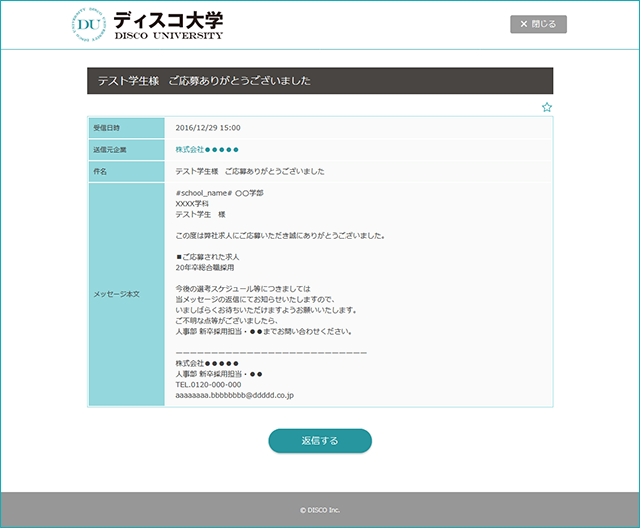Click the 件名 row label

[100, 172]
